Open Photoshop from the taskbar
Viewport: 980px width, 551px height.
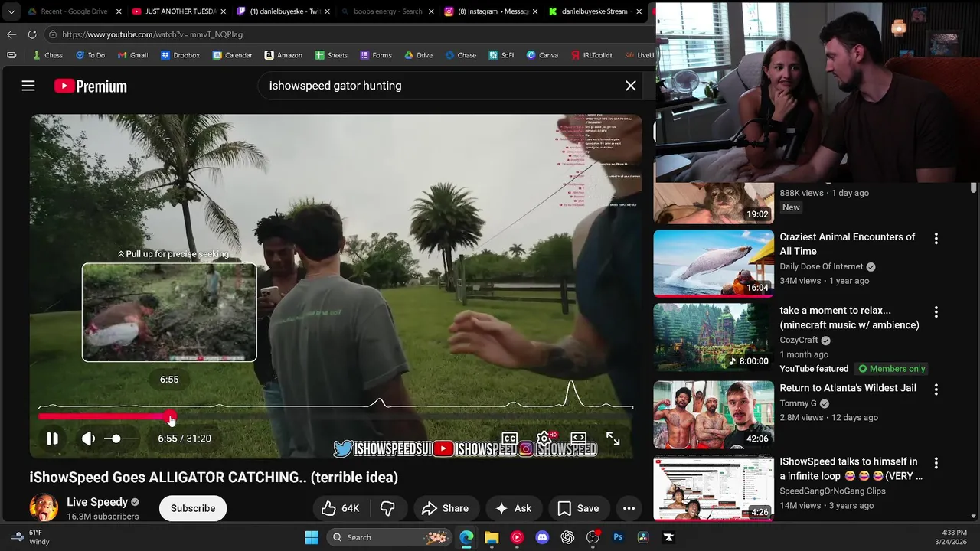[x=618, y=537]
